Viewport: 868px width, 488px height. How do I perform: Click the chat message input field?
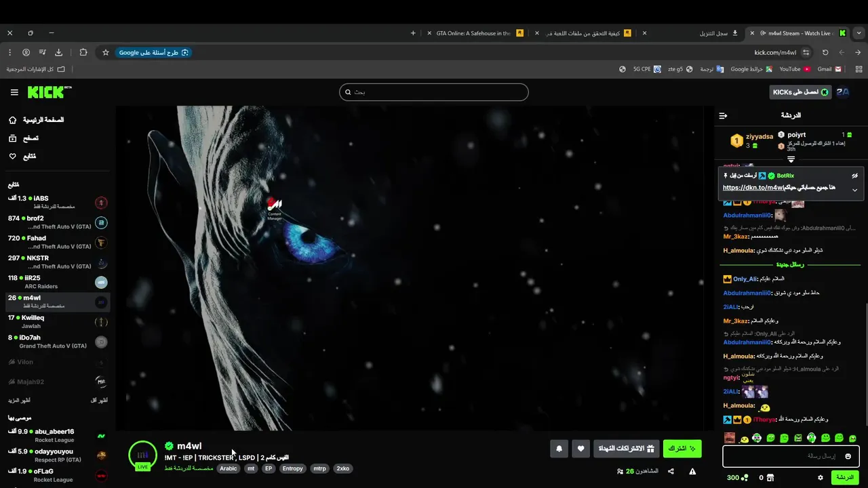pyautogui.click(x=791, y=456)
